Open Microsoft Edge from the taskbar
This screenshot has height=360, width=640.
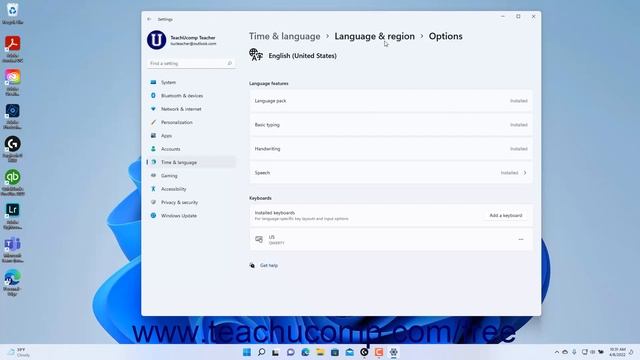tap(305, 352)
